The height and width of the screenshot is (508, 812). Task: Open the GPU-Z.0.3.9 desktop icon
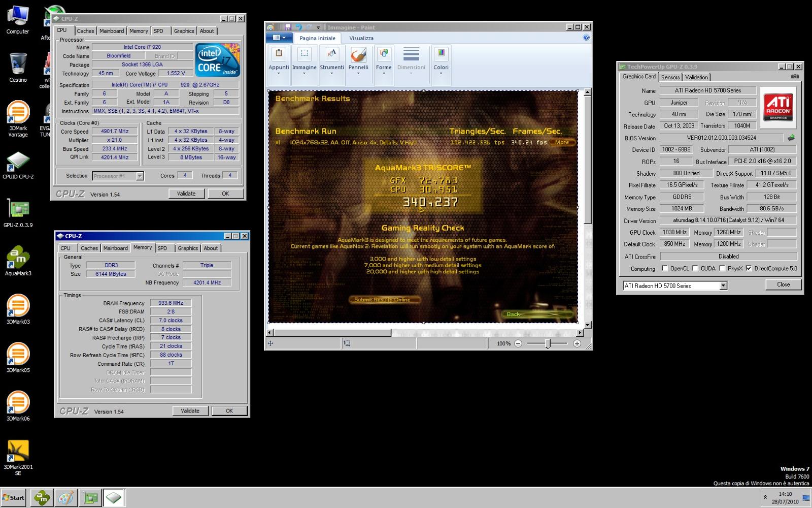tap(18, 213)
